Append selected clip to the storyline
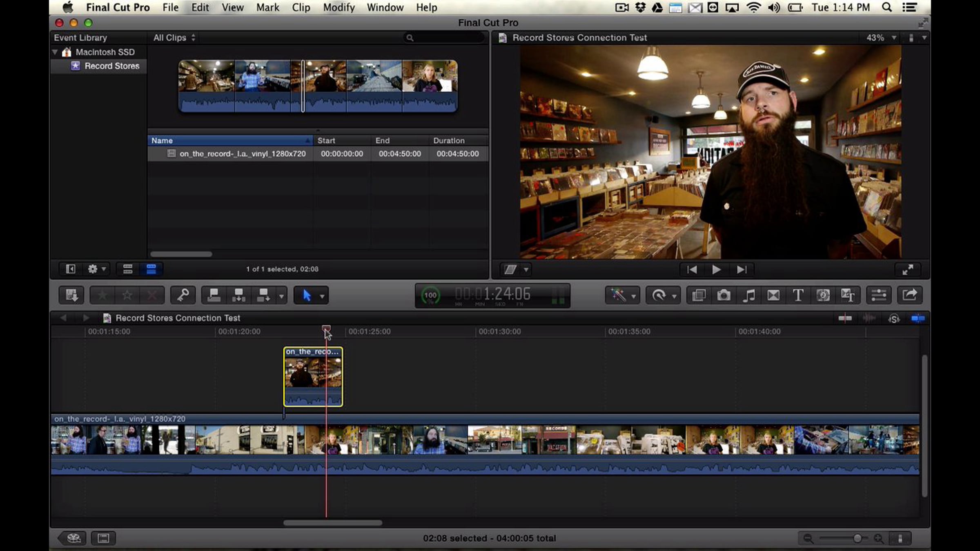Screen dimensions: 980x551 [263, 295]
